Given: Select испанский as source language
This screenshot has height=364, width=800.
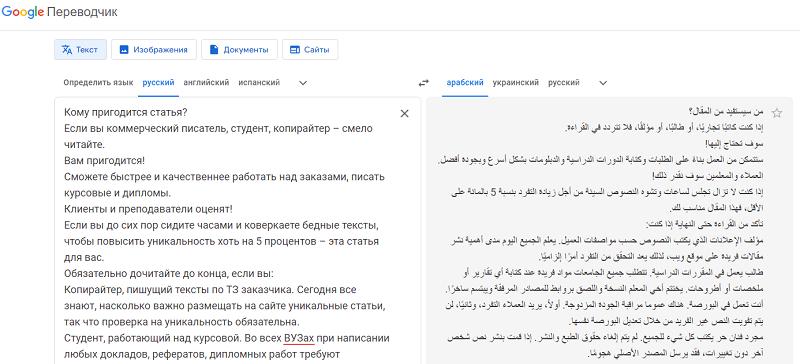Looking at the screenshot, I should [x=259, y=82].
